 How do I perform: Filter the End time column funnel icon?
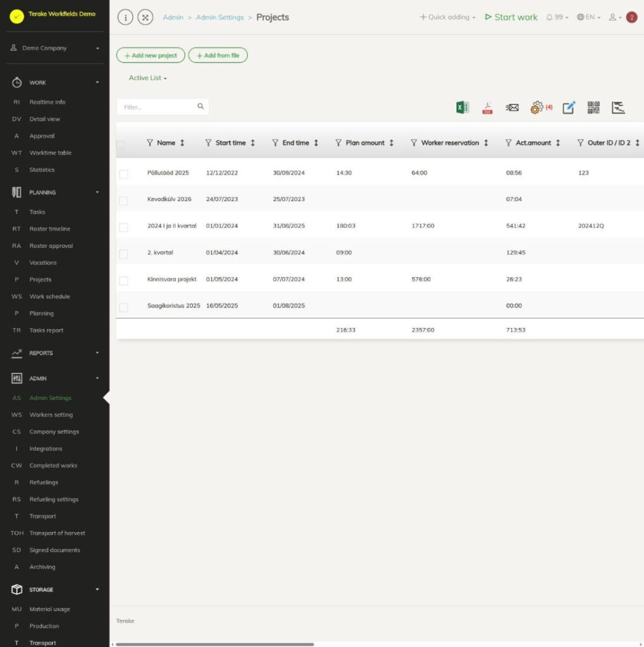pos(276,143)
